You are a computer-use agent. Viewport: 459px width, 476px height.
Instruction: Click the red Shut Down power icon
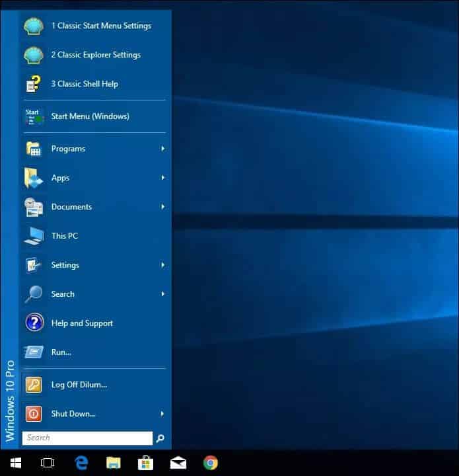click(33, 414)
